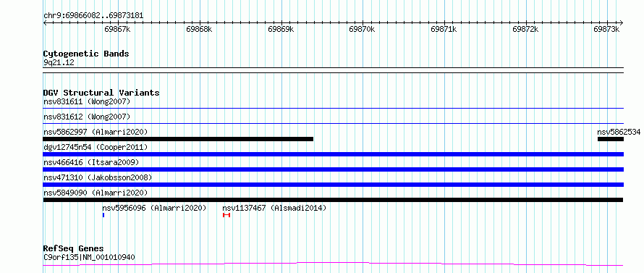Click the short black bar under nsv5862534
644x273 pixels.
coord(610,139)
